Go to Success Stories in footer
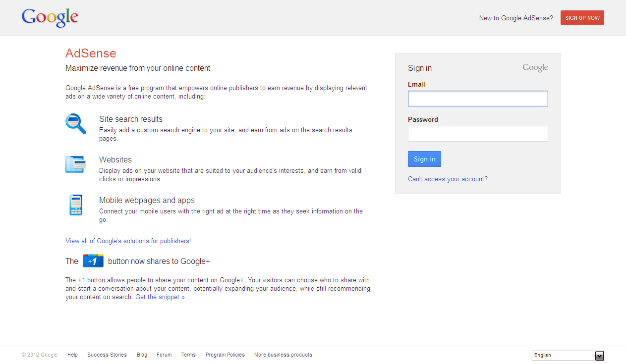The image size is (626, 364). (x=107, y=355)
